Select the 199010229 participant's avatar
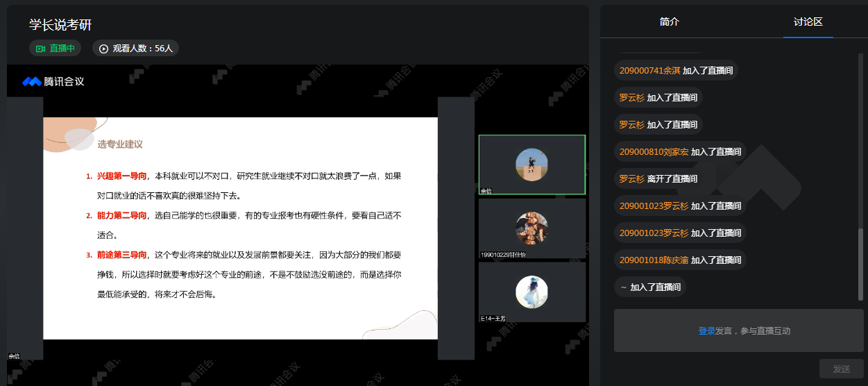This screenshot has height=386, width=868. (x=531, y=228)
